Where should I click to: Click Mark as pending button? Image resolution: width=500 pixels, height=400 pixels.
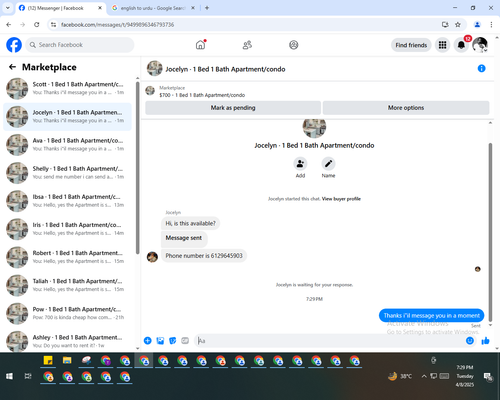[x=233, y=108]
